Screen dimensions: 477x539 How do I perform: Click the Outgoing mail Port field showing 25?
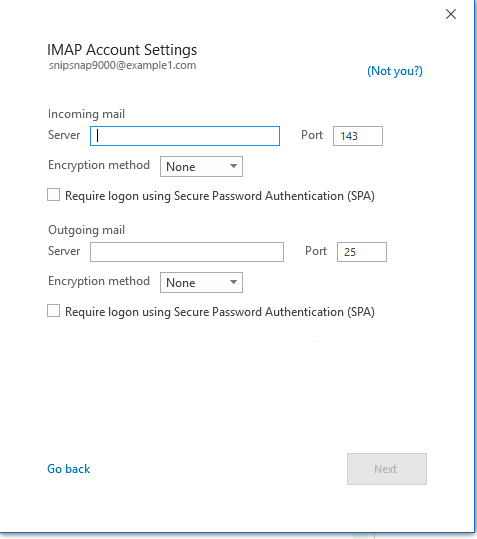[x=362, y=252]
